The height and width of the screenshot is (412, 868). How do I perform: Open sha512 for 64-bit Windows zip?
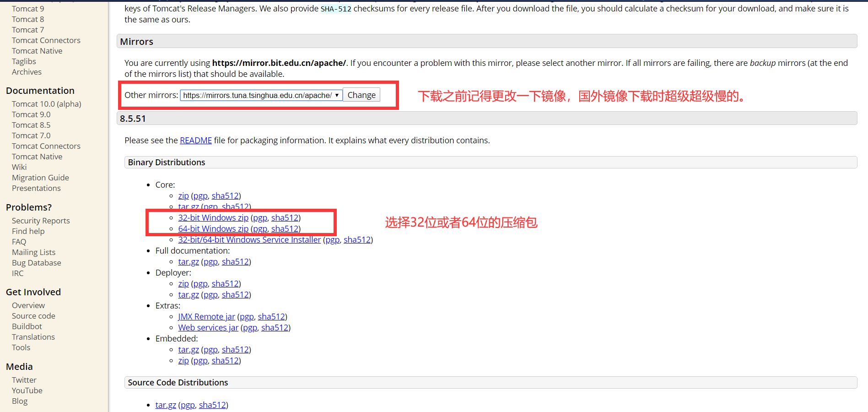pos(285,229)
